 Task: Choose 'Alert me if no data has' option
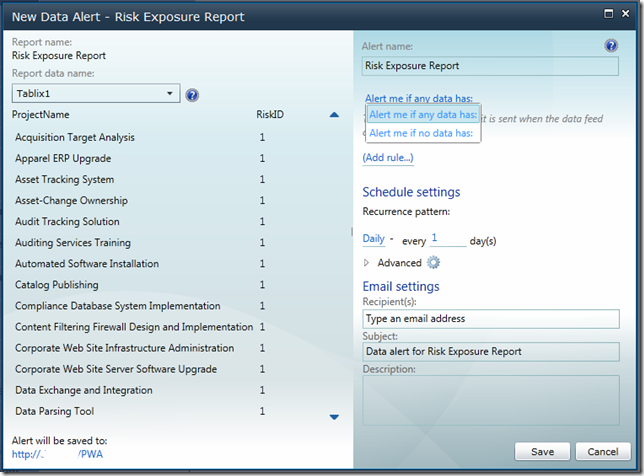(420, 133)
